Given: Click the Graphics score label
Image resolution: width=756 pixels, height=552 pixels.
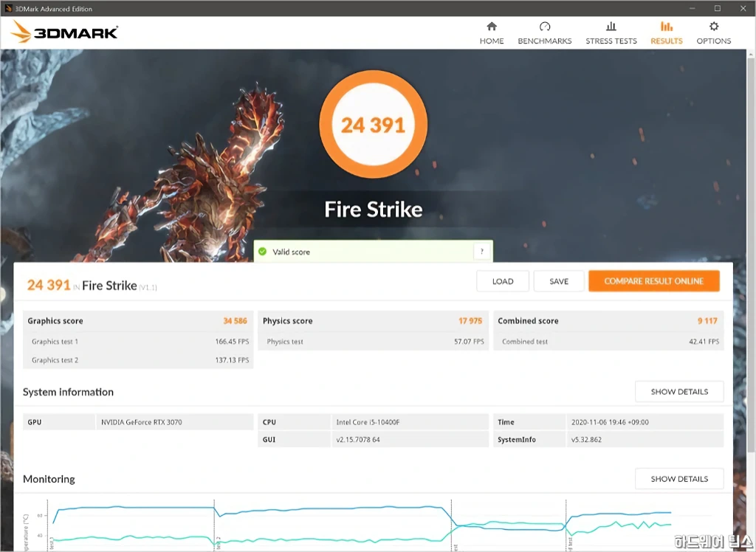Looking at the screenshot, I should pyautogui.click(x=55, y=320).
